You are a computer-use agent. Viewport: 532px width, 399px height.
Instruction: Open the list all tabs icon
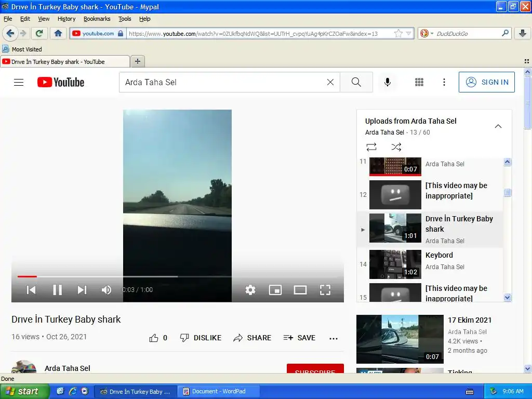pyautogui.click(x=527, y=61)
